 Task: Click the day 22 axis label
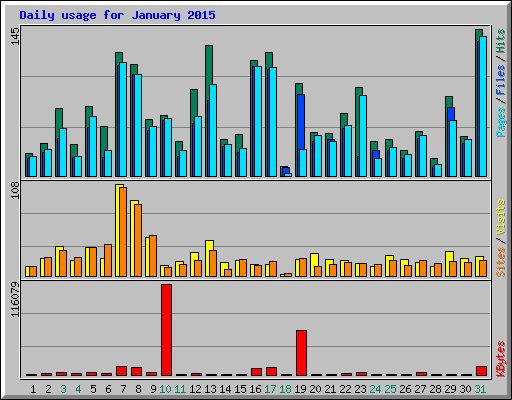[345, 389]
